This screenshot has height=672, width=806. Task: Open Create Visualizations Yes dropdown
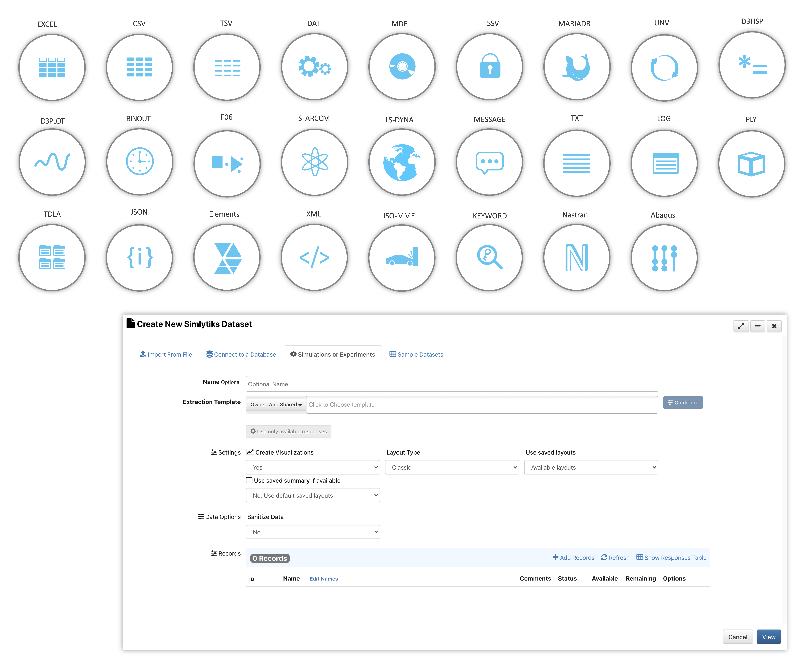(313, 467)
